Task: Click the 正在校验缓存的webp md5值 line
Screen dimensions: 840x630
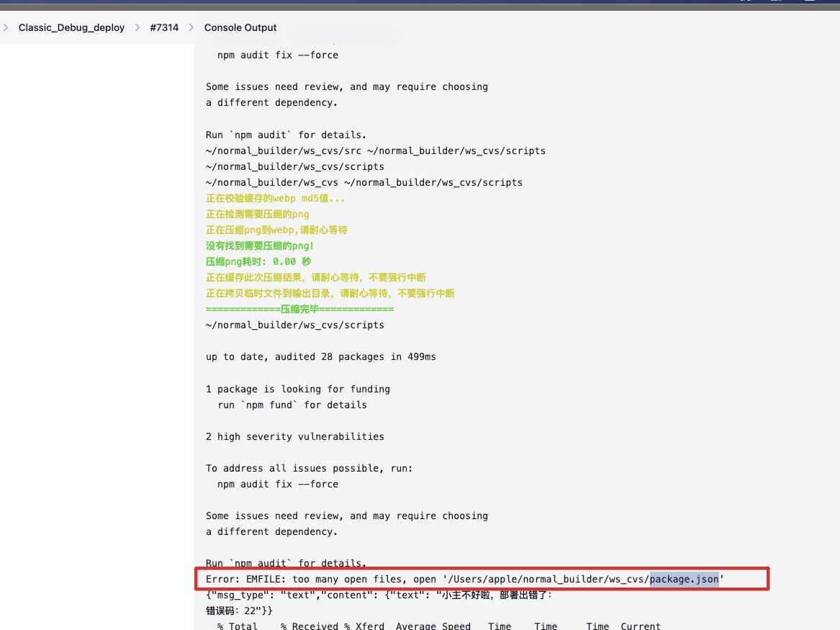Action: pos(275,198)
